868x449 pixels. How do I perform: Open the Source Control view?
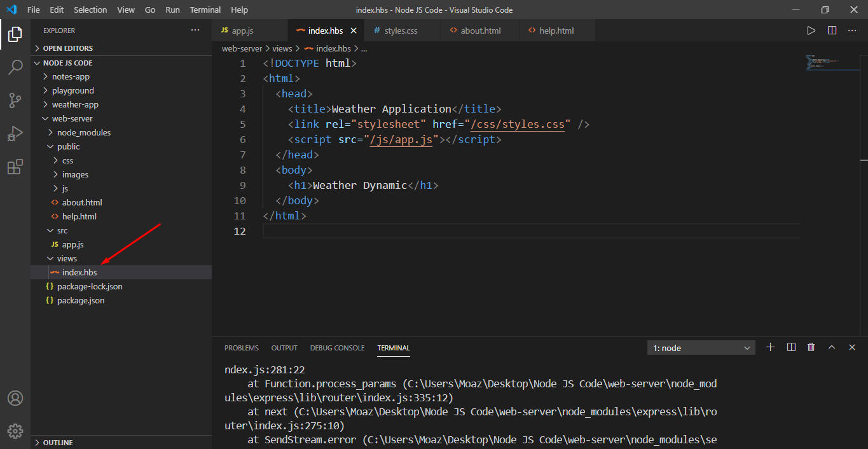15,100
